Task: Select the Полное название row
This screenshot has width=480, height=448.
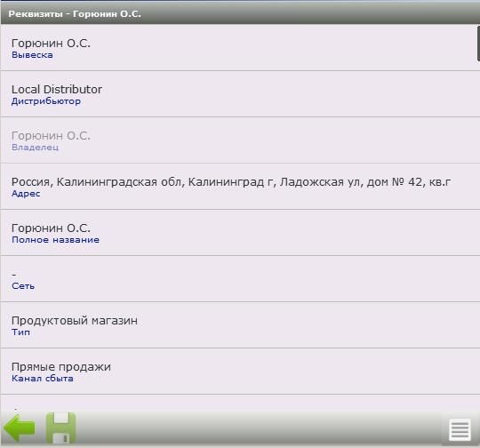Action: pyautogui.click(x=240, y=233)
